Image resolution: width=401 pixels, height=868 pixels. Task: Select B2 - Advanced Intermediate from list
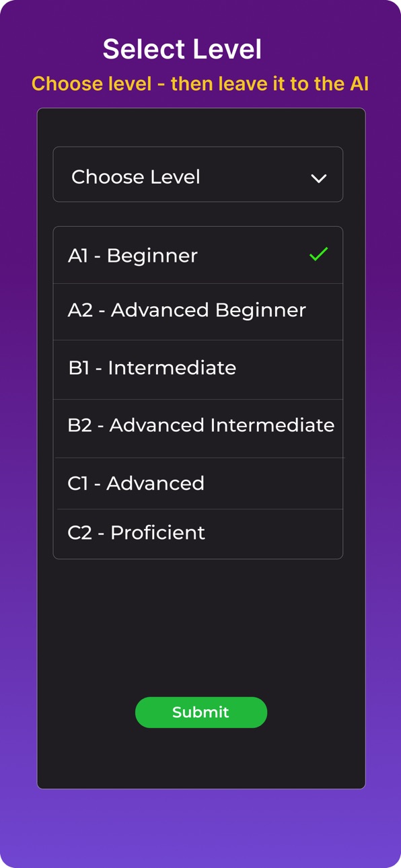coord(198,429)
